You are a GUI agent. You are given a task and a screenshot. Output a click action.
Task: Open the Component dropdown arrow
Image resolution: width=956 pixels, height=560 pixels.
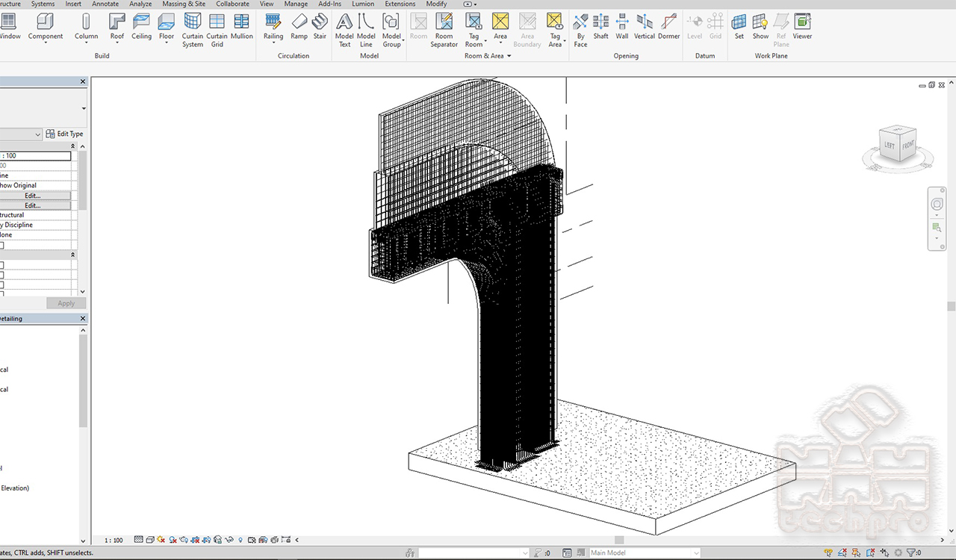click(46, 43)
